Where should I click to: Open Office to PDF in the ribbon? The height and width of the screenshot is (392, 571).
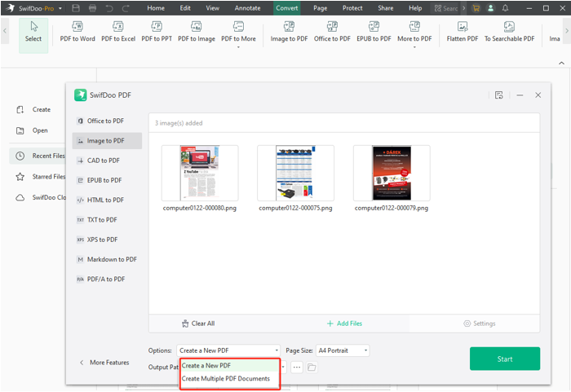[332, 32]
